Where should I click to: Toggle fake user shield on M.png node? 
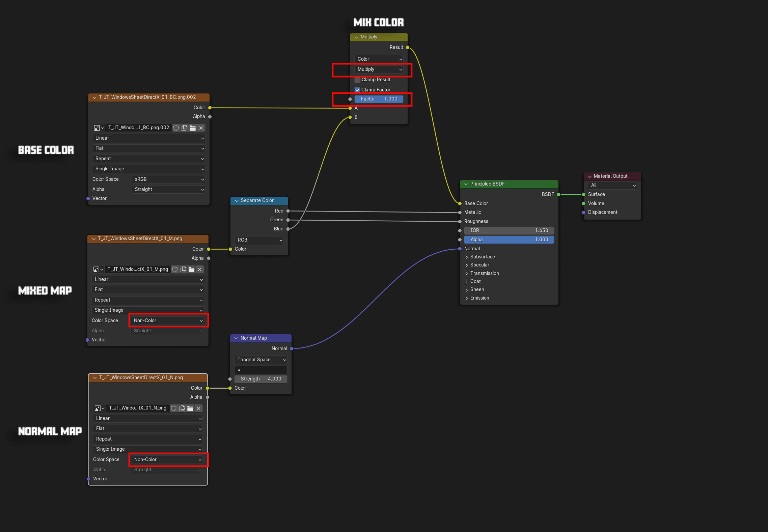pos(175,269)
